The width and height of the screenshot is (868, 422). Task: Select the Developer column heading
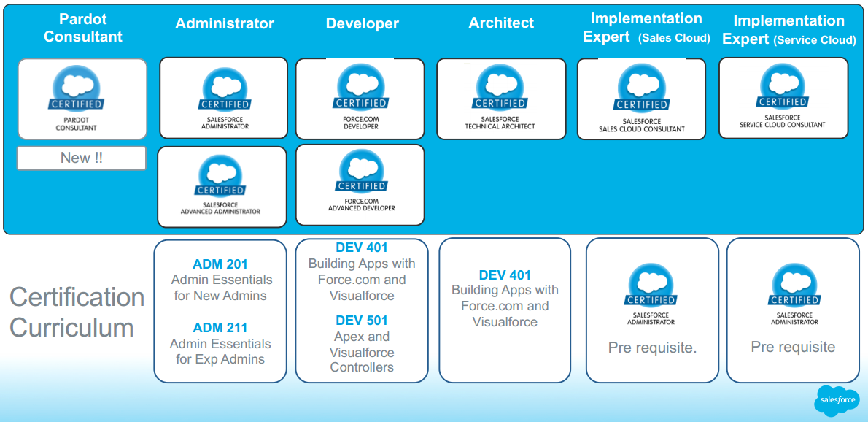(362, 23)
